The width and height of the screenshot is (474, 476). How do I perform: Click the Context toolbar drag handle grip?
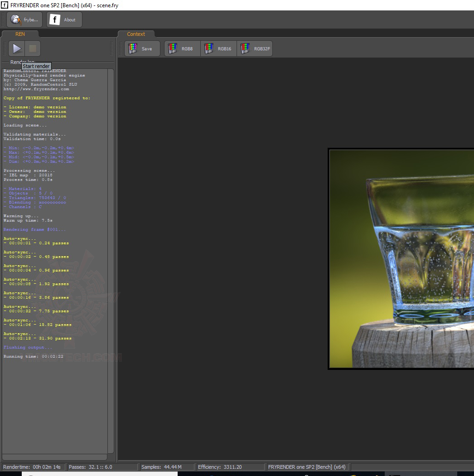click(x=121, y=49)
